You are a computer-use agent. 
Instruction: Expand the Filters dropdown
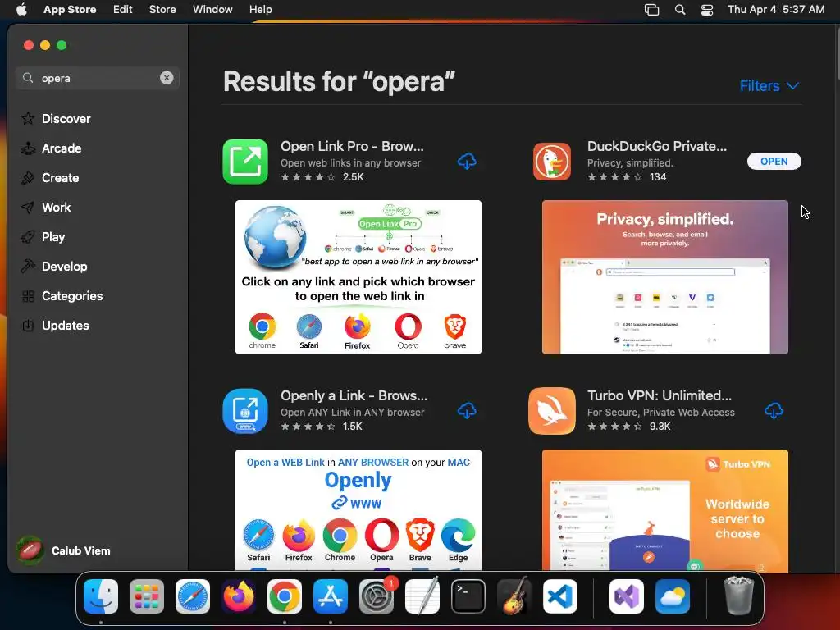(x=769, y=85)
